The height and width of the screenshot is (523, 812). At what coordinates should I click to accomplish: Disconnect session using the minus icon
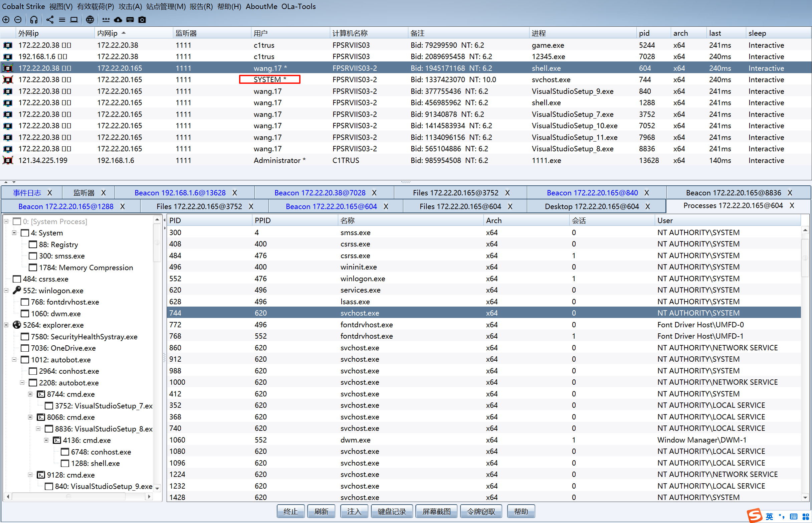coord(18,19)
